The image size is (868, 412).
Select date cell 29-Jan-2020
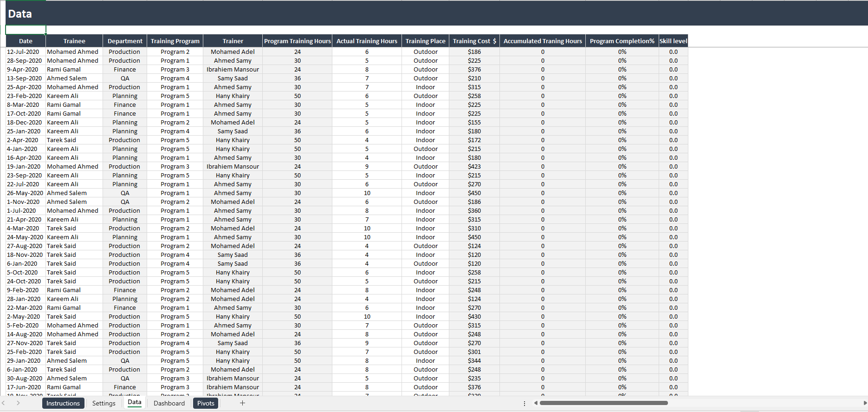[26, 361]
